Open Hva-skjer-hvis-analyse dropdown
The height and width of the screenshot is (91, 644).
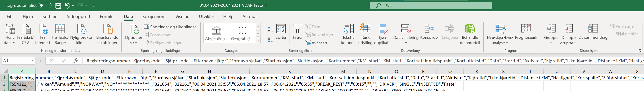[500, 34]
